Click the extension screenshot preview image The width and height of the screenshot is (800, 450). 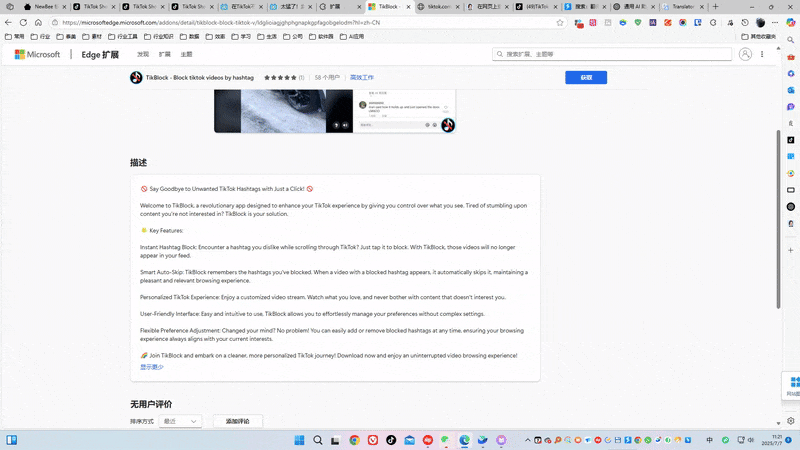pos(334,111)
